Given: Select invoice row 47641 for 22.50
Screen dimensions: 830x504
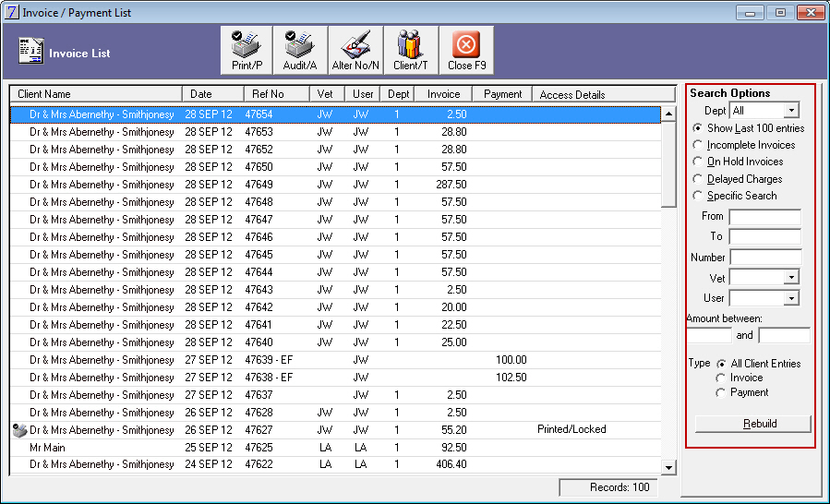Looking at the screenshot, I should pyautogui.click(x=335, y=325).
